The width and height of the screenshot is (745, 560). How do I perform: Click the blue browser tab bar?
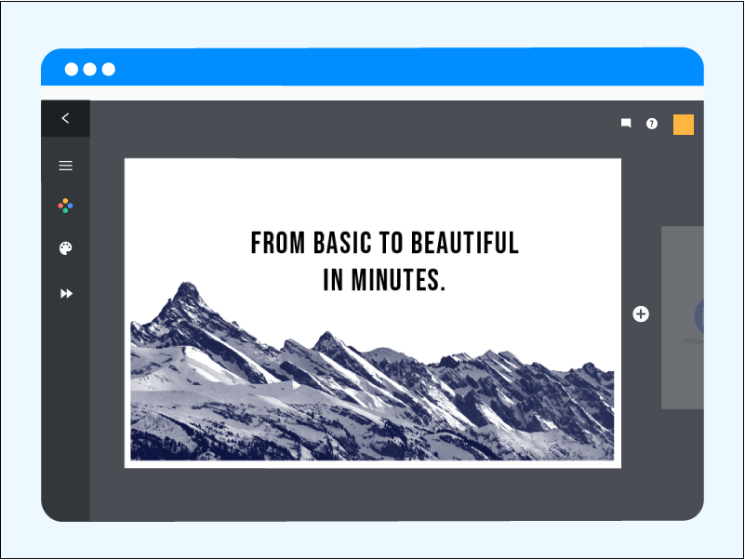coord(372,67)
